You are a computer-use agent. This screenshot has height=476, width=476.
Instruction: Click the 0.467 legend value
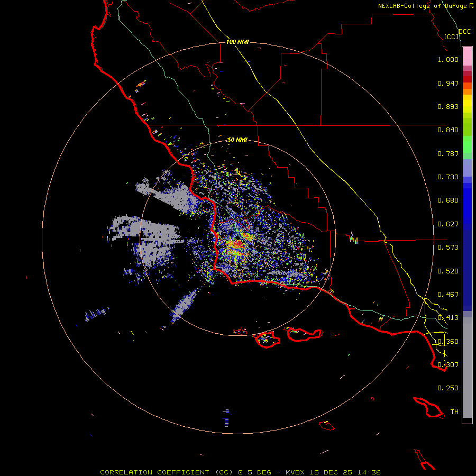[448, 295]
